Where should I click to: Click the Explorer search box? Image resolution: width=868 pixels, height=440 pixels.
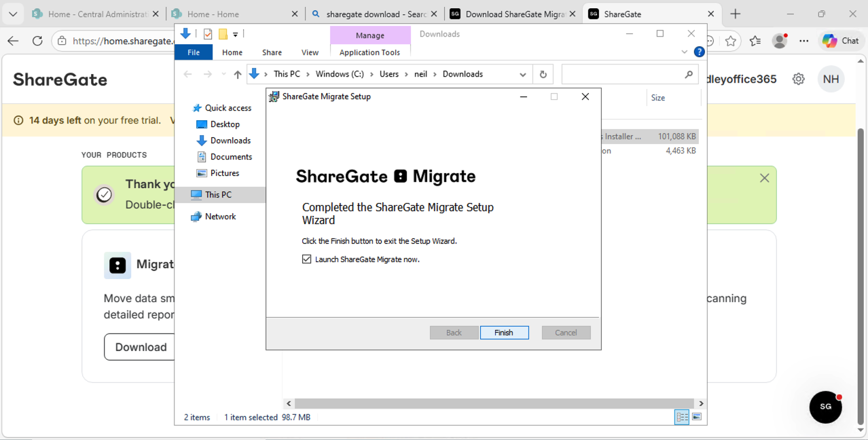pyautogui.click(x=630, y=74)
